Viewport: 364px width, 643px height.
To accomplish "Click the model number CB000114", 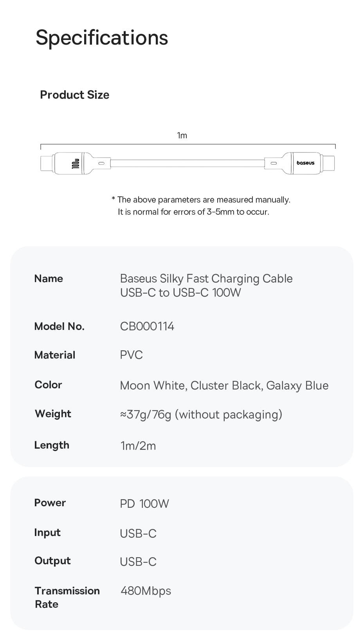I will pos(147,326).
